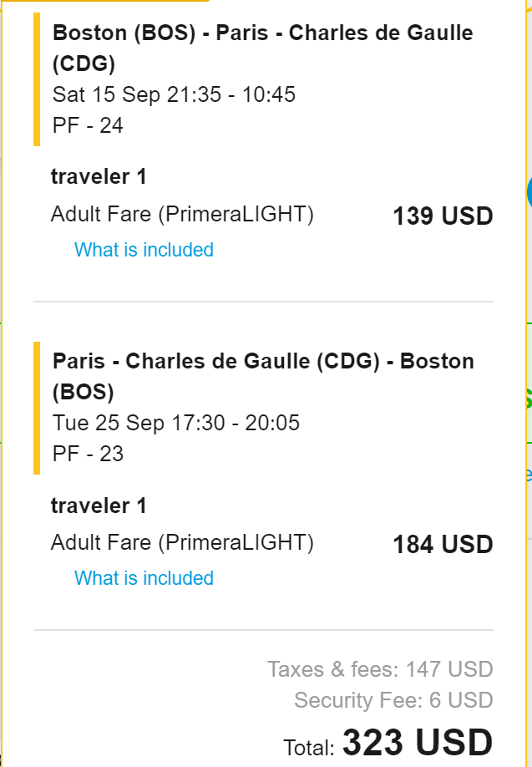This screenshot has width=532, height=767.
Task: Click the 139 USD outbound fare price
Action: tap(443, 216)
